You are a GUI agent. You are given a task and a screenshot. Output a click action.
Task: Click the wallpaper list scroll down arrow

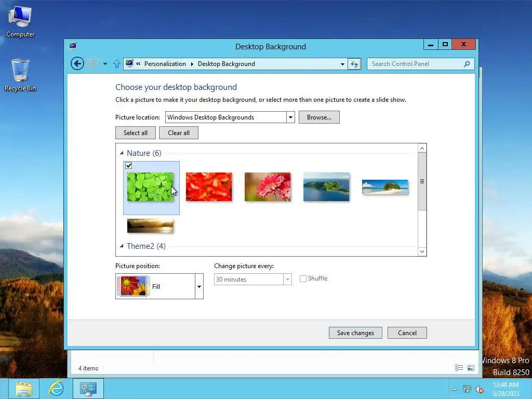click(422, 251)
